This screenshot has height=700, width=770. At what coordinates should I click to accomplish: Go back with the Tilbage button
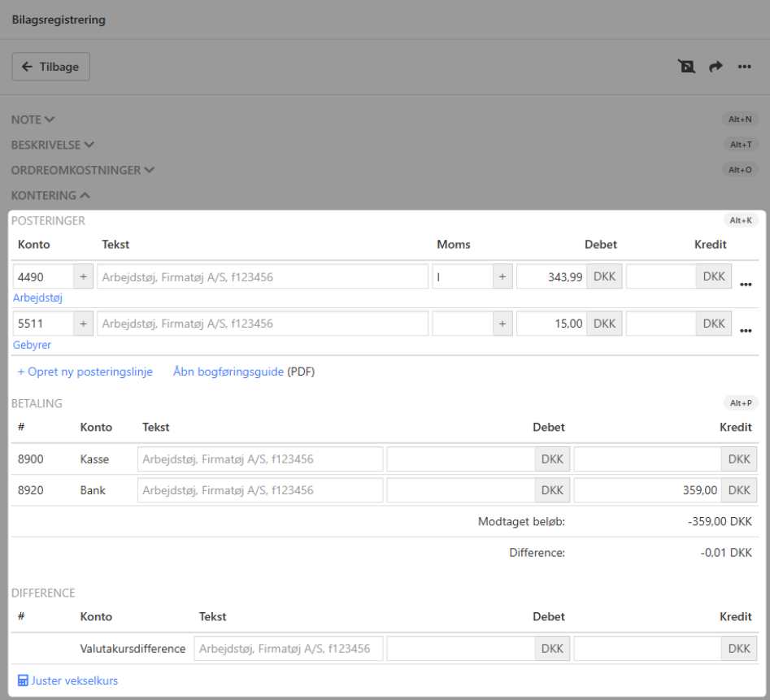tap(50, 67)
